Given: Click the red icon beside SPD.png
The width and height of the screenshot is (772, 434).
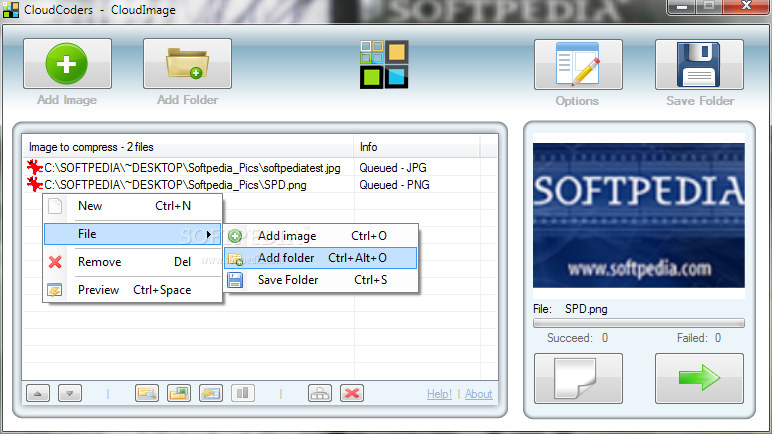Looking at the screenshot, I should coord(34,184).
